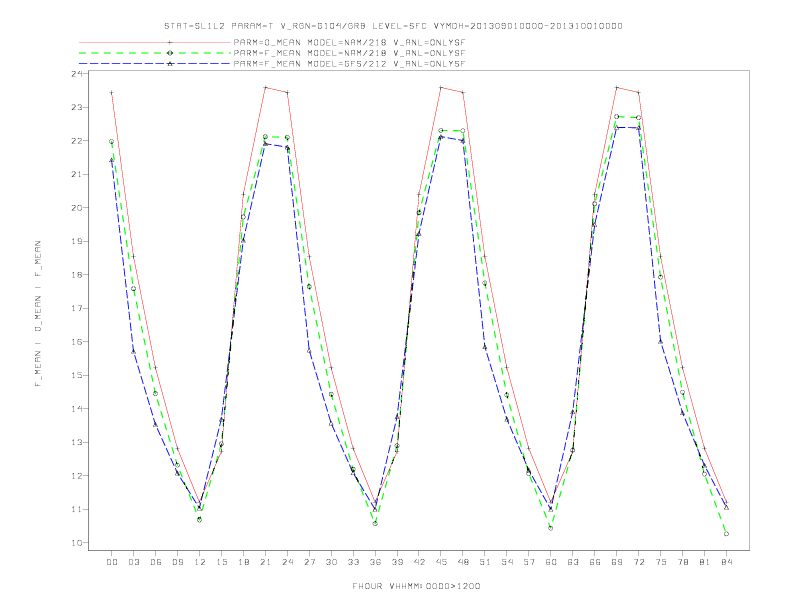The width and height of the screenshot is (792, 612).
Task: Click the y-axis tick value 14
Action: (76, 409)
